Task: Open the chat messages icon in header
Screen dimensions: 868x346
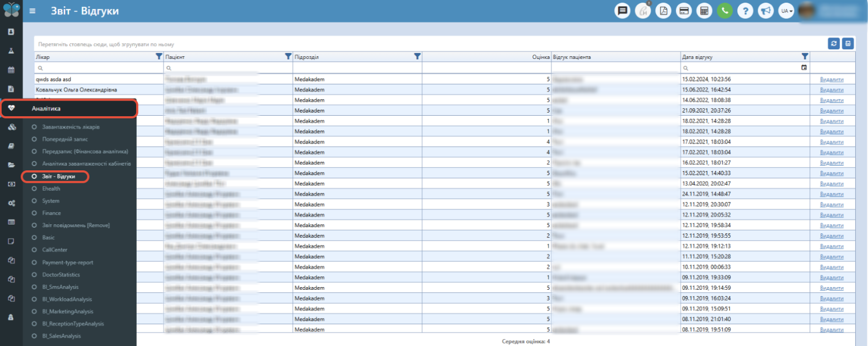Action: tap(622, 11)
